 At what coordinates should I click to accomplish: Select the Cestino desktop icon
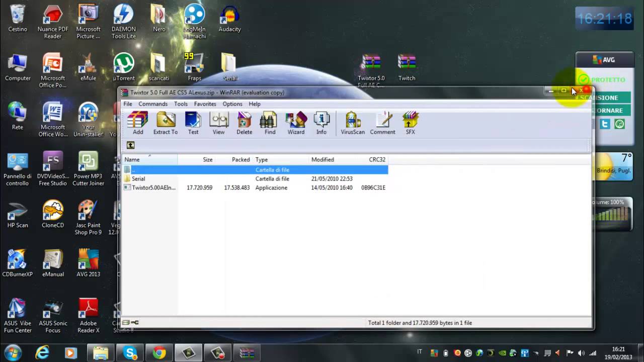(18, 18)
